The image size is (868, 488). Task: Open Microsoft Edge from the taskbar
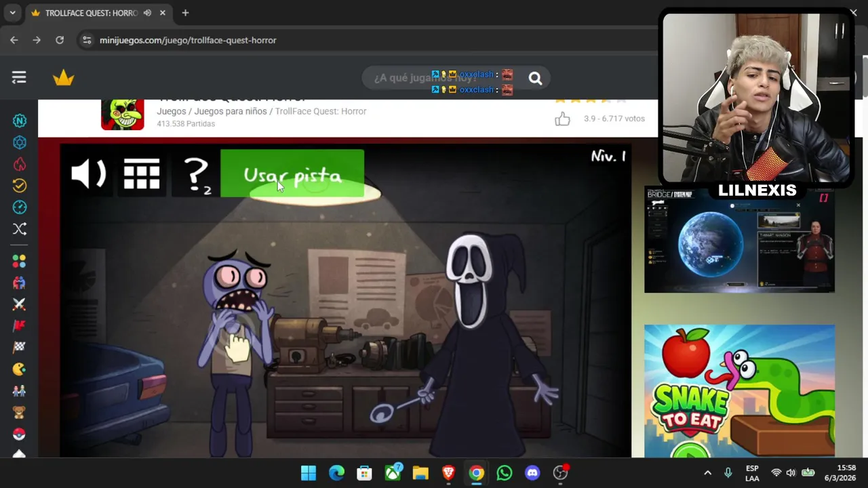pyautogui.click(x=336, y=472)
